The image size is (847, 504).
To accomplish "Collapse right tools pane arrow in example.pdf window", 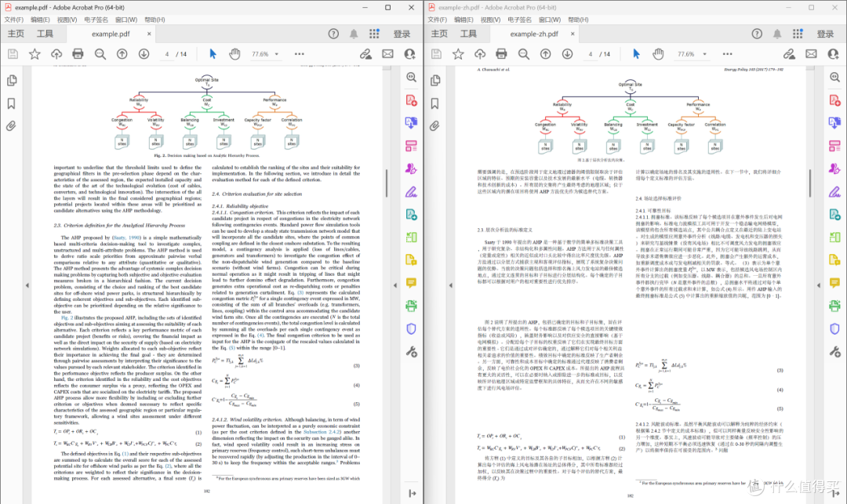I will [395, 285].
